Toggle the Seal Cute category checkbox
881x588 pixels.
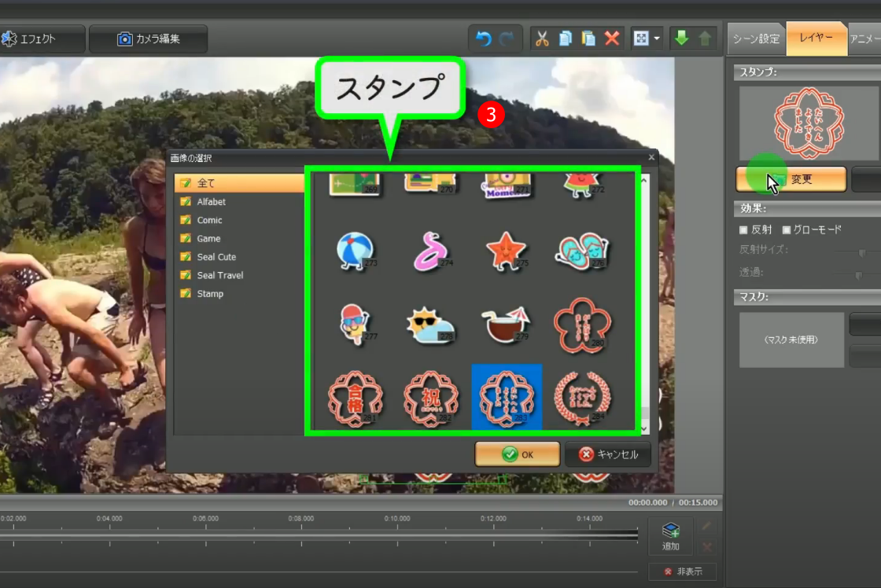186,257
